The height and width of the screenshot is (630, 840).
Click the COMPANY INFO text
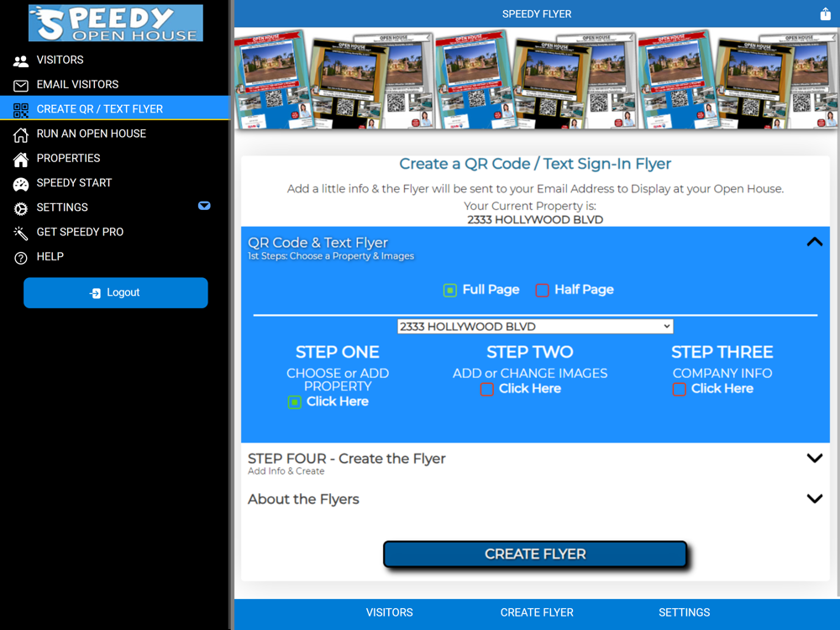tap(722, 374)
